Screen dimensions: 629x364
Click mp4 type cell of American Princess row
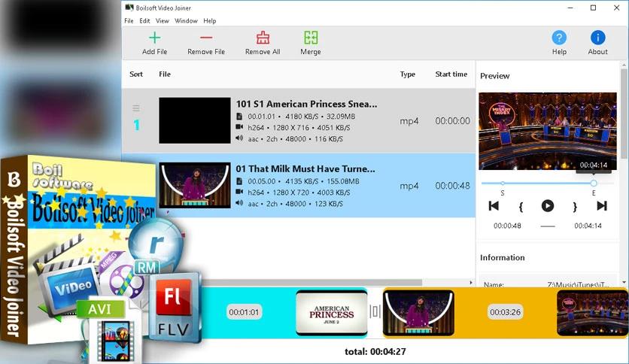pyautogui.click(x=409, y=121)
